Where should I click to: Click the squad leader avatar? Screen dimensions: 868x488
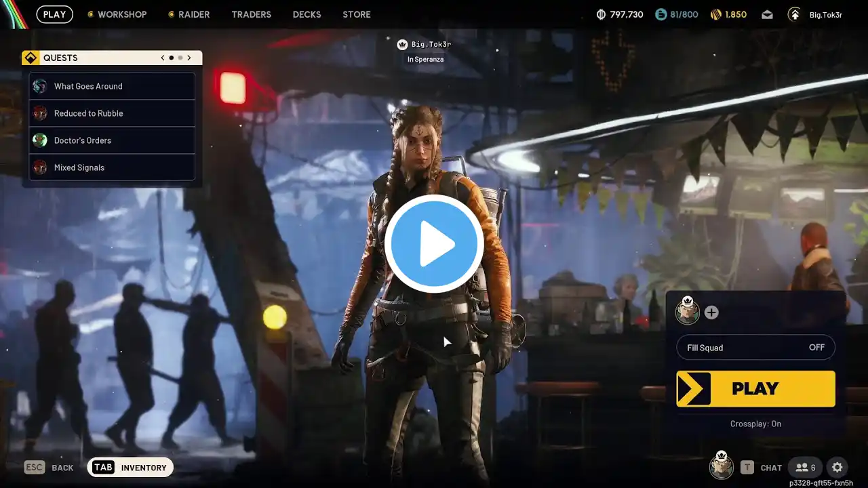(688, 311)
